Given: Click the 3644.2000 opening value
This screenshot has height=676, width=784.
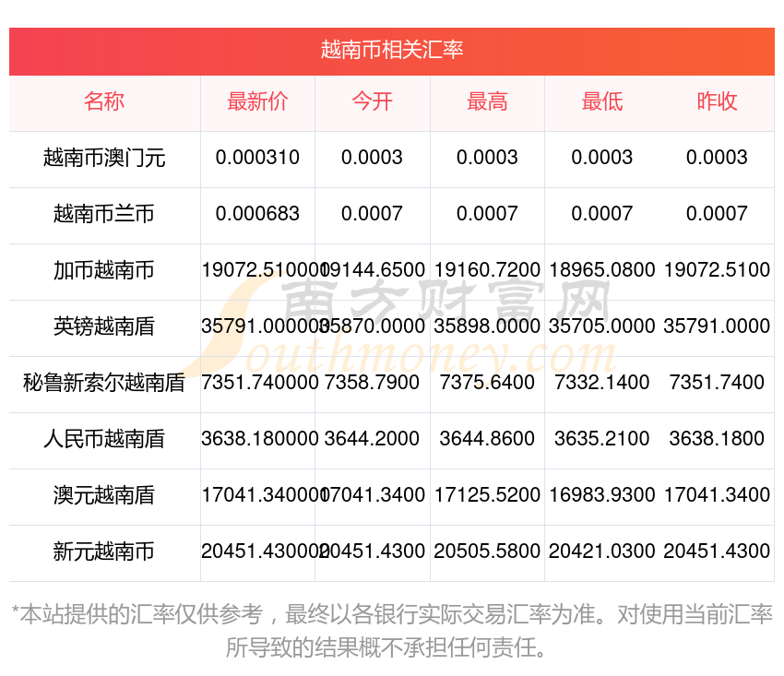Looking at the screenshot, I should point(372,439).
